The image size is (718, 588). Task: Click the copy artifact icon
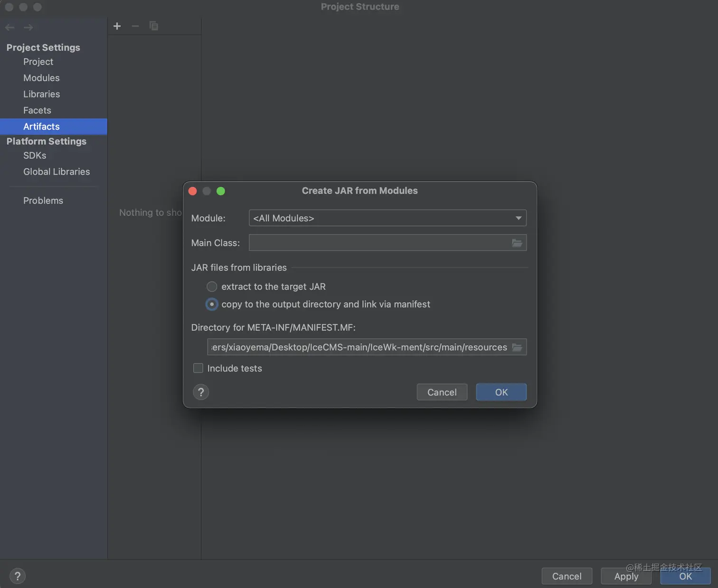click(x=153, y=26)
